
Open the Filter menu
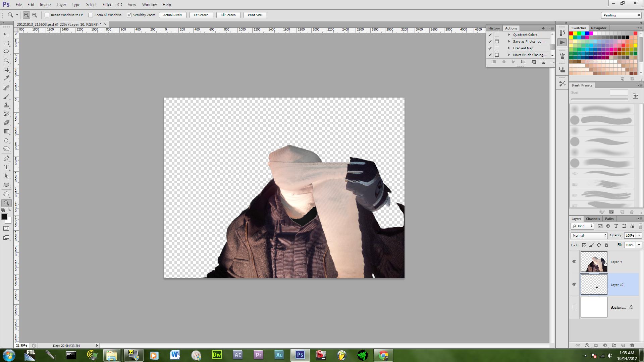coord(107,5)
